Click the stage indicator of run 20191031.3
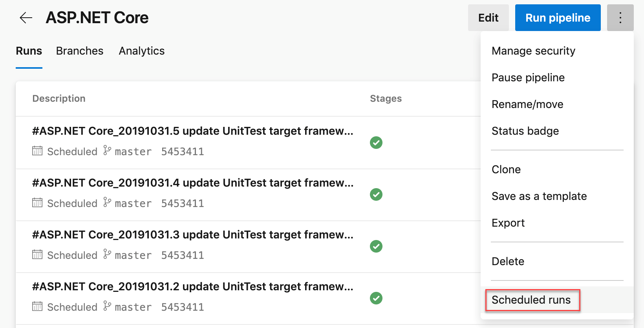The image size is (644, 328). click(x=376, y=246)
